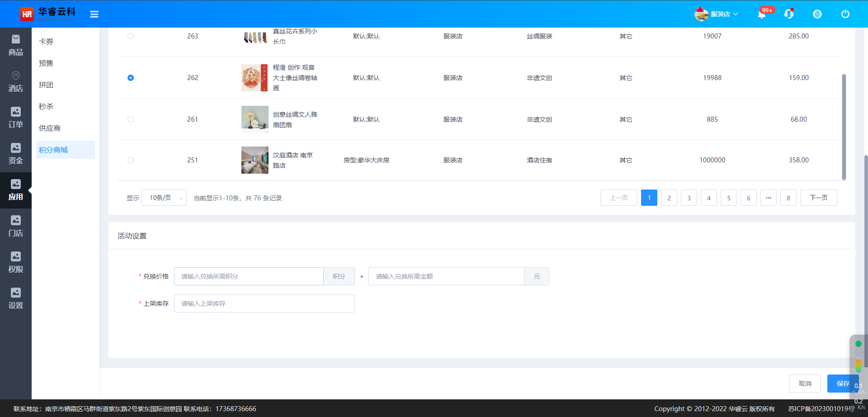Select the radio button for product 263
The width and height of the screenshot is (868, 417).
pos(131,36)
